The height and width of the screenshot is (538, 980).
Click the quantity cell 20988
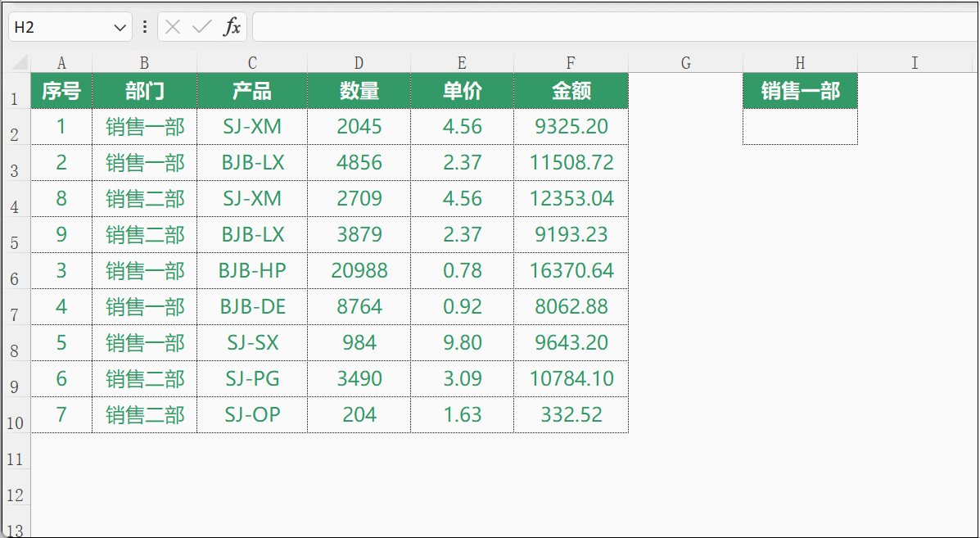click(359, 270)
